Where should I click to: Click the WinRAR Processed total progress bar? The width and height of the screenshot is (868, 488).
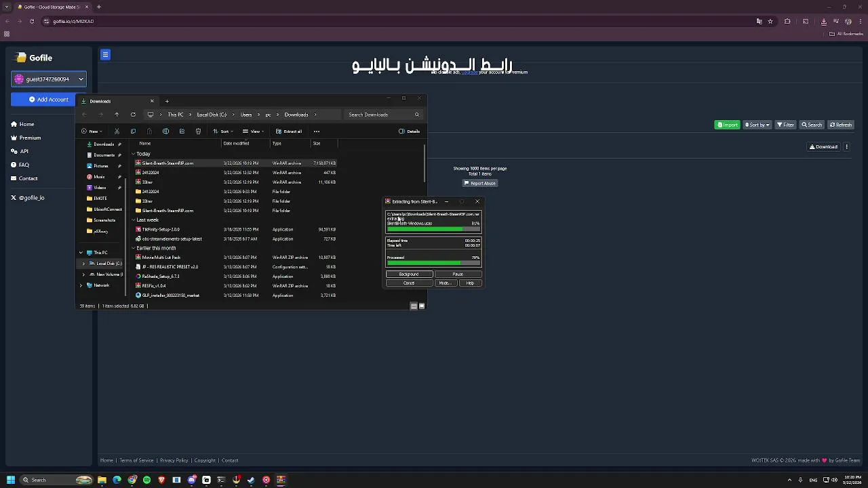coord(433,263)
